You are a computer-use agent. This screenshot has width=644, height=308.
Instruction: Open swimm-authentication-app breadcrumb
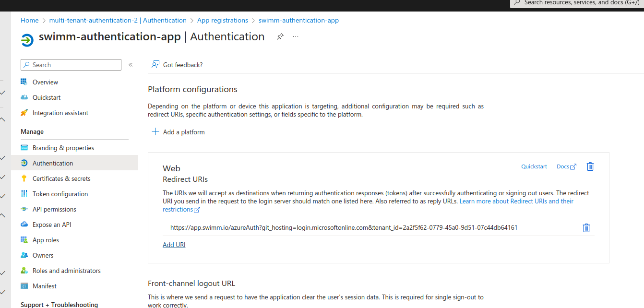click(x=298, y=20)
